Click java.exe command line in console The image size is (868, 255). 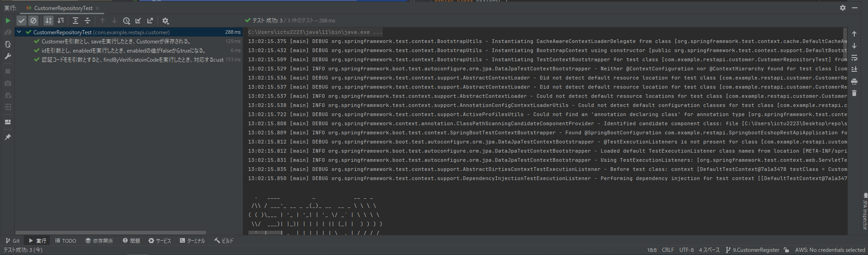click(x=315, y=32)
